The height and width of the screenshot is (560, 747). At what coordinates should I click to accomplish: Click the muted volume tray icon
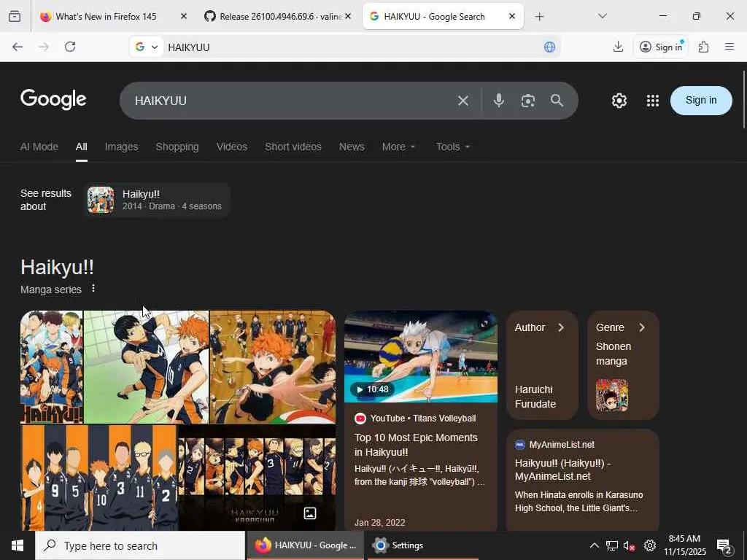[x=630, y=545]
